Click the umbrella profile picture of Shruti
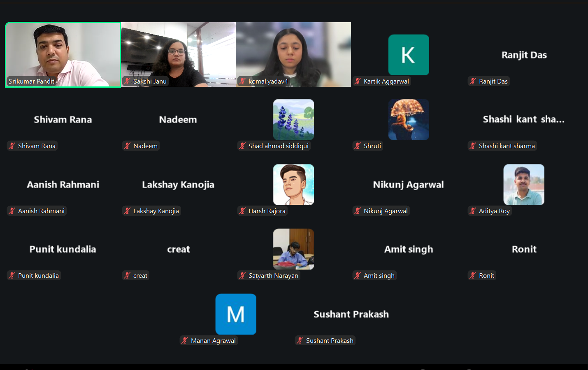Image resolution: width=588 pixels, height=370 pixels. click(x=409, y=119)
